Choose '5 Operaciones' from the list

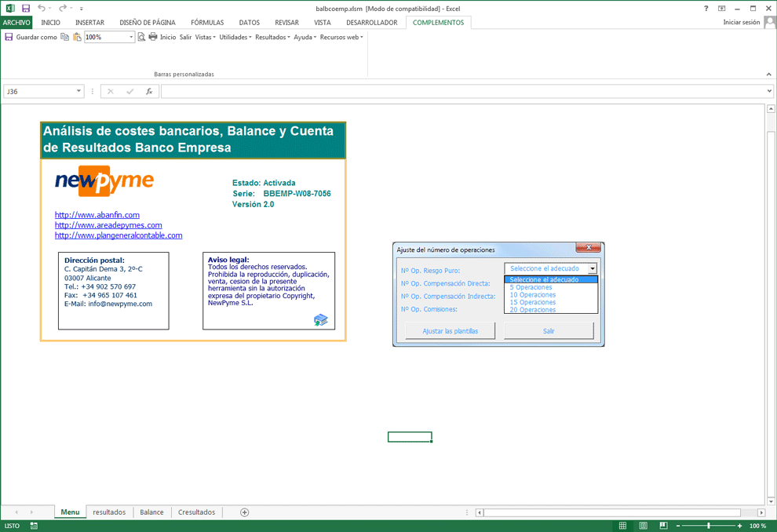[x=531, y=287]
